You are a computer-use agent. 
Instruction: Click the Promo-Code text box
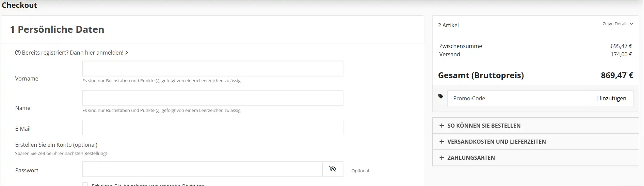pos(518,98)
